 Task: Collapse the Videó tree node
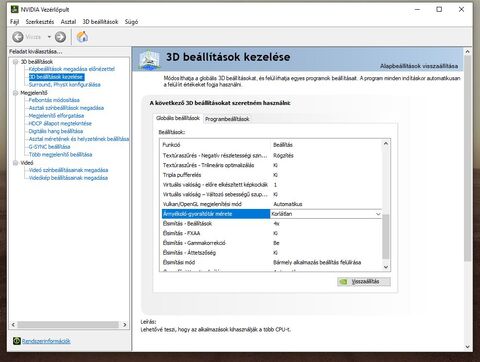pos(15,163)
